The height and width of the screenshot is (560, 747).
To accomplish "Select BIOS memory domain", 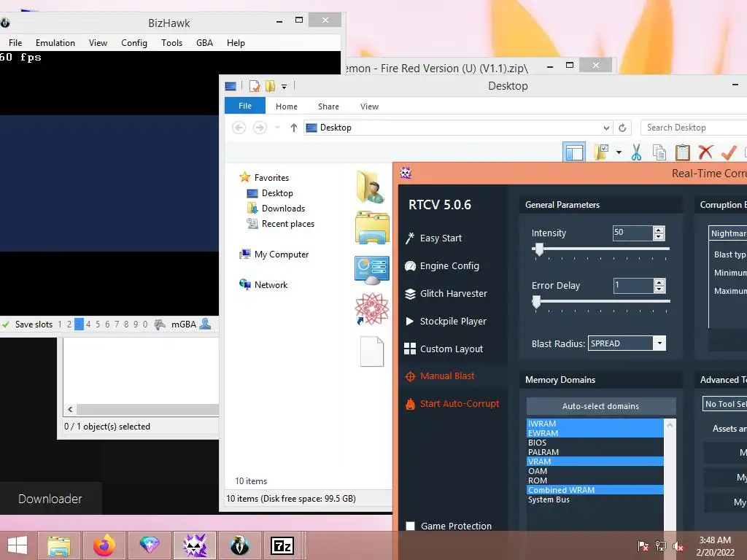I will click(x=595, y=443).
